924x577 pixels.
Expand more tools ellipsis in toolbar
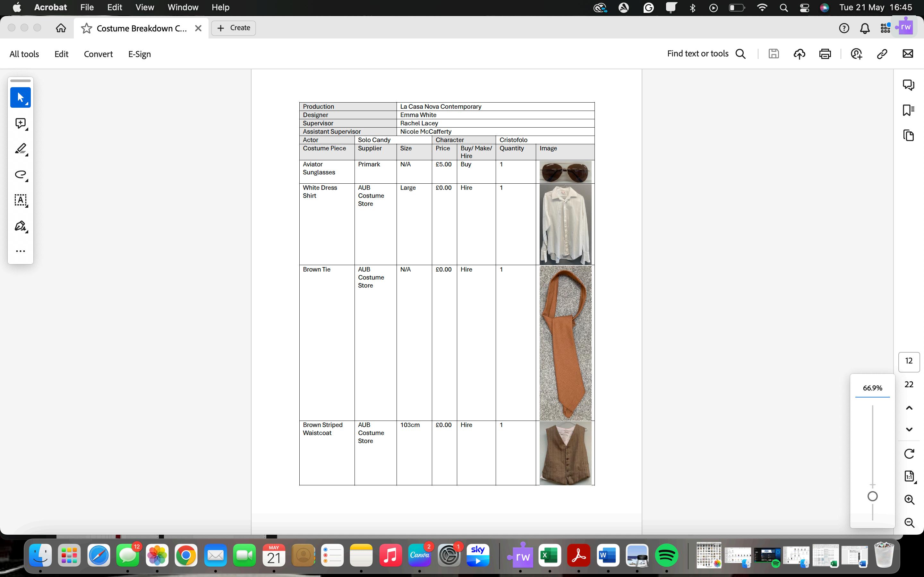pos(20,251)
